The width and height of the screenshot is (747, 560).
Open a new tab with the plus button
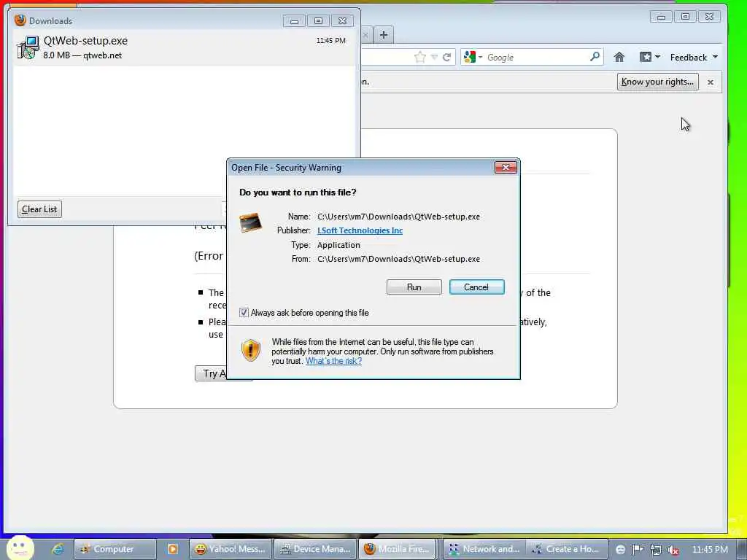(x=384, y=35)
